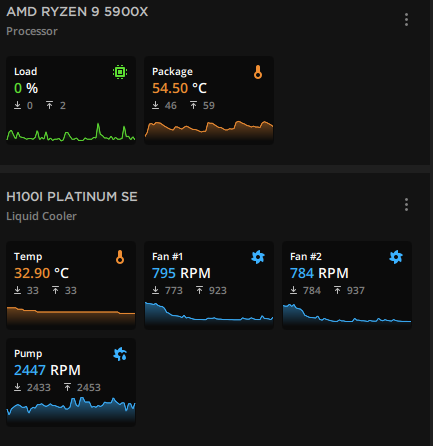
Task: Click the Fan #1 RPM history graph
Action: point(209,314)
